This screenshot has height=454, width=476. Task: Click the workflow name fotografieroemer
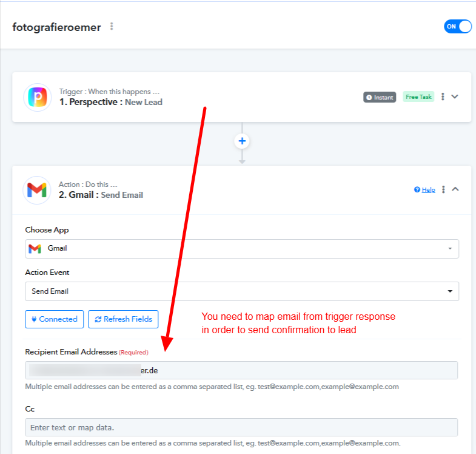click(x=56, y=27)
